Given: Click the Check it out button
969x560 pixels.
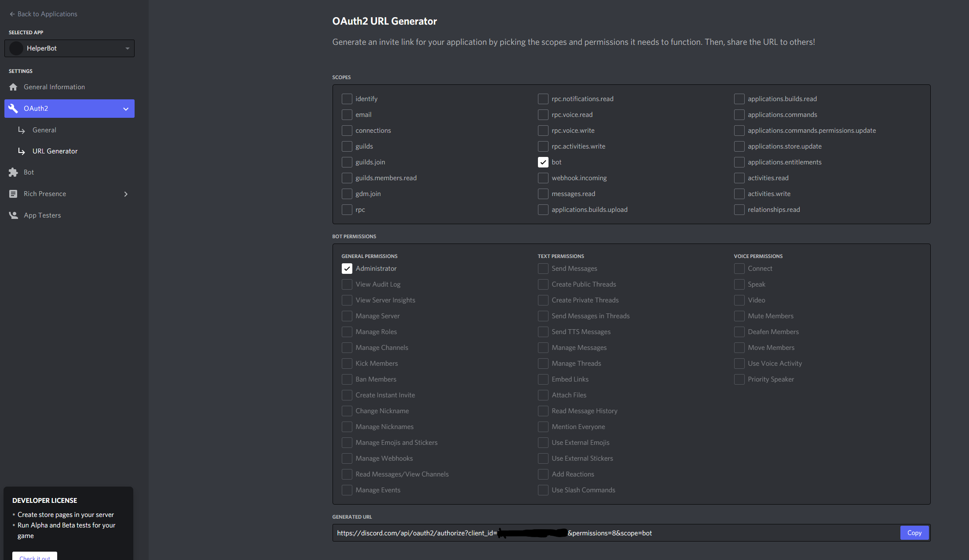Looking at the screenshot, I should tap(34, 557).
